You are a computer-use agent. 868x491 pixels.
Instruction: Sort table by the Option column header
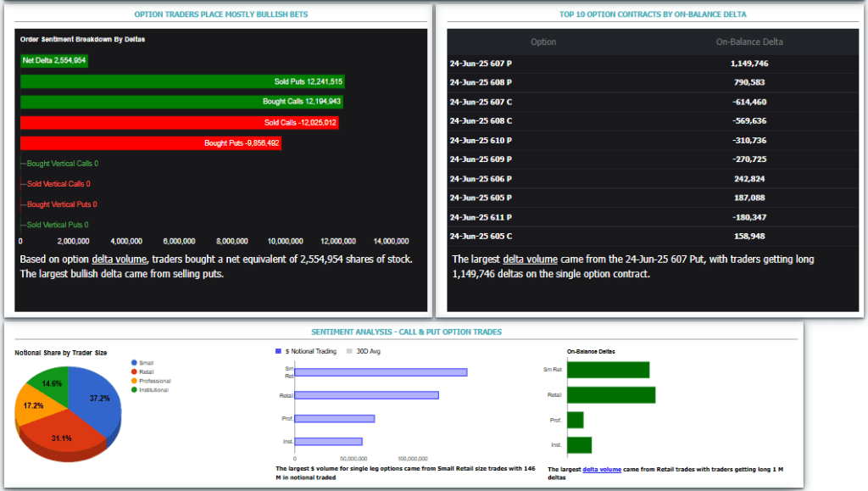point(543,42)
